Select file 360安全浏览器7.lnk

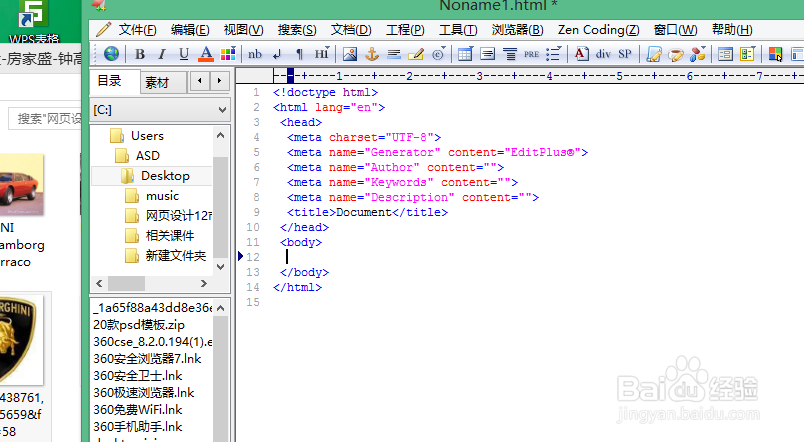coord(147,359)
